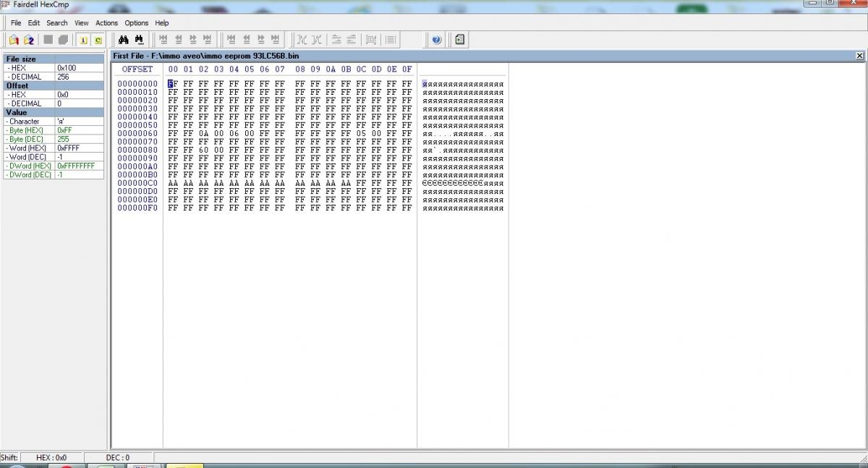Select the 'File size' panel header

click(x=54, y=59)
